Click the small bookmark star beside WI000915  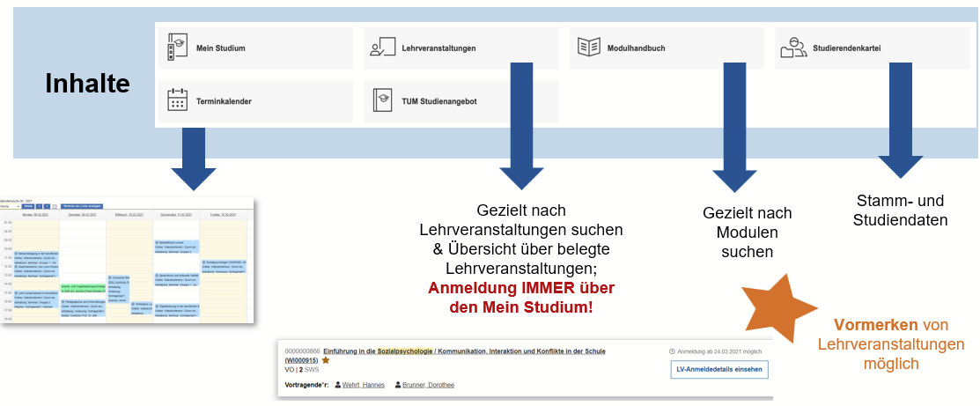coord(325,360)
